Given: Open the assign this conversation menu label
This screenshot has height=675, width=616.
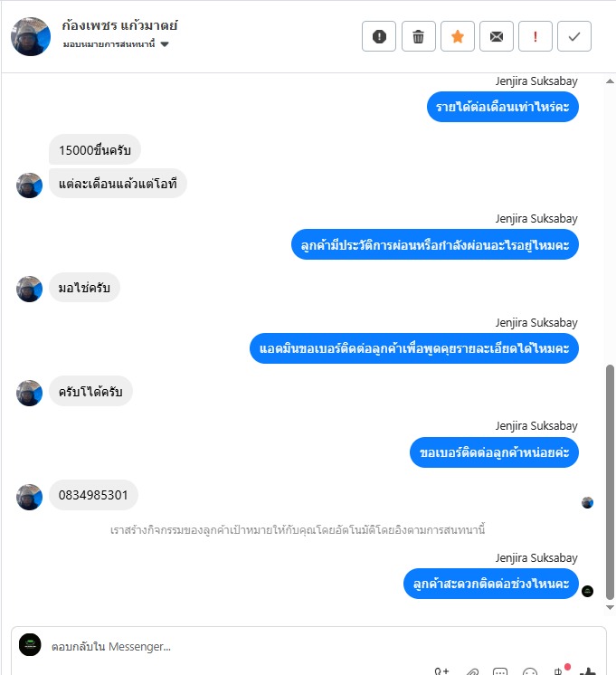Looking at the screenshot, I should point(109,44).
